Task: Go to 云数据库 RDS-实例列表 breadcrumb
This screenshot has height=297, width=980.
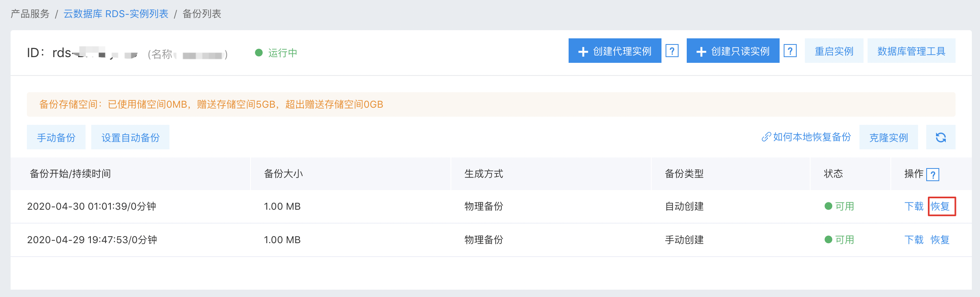Action: tap(116, 14)
